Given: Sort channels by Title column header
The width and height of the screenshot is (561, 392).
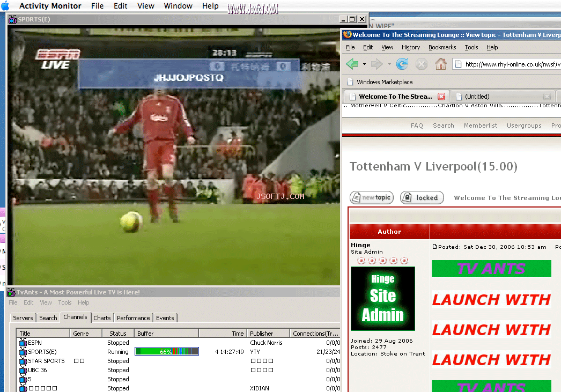Looking at the screenshot, I should 43,334.
